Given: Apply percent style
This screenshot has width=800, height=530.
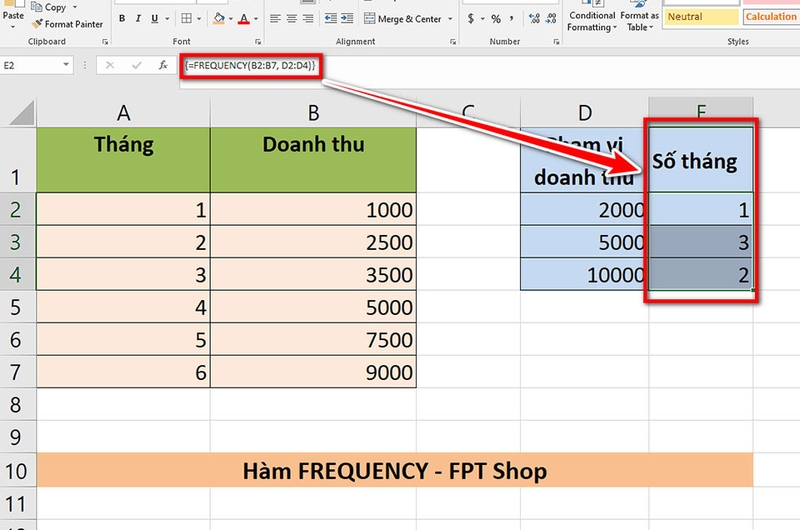Looking at the screenshot, I should point(496,19).
